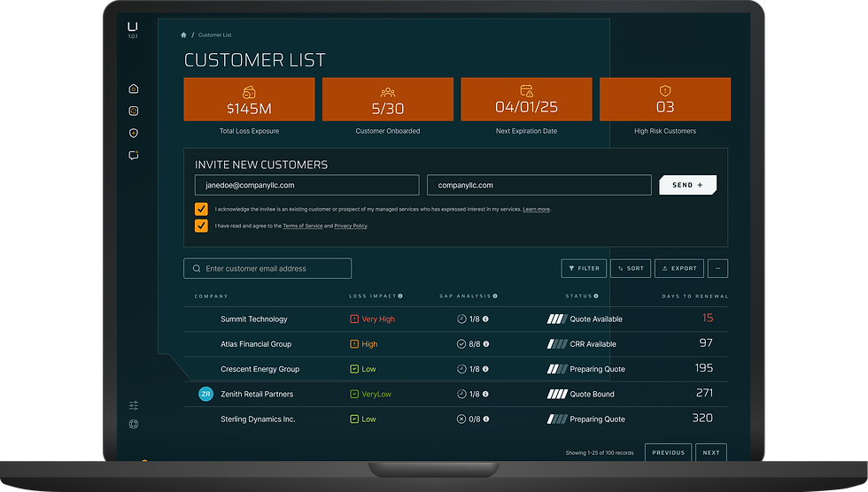
Task: Click the app logo in the sidebar
Action: point(133,27)
